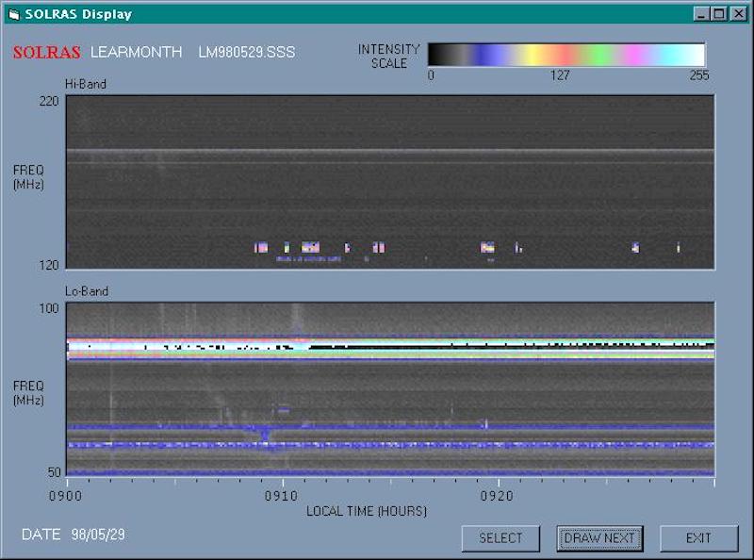Click the LM980529.SSS file name label
Screen dimensions: 754x560
click(x=246, y=53)
